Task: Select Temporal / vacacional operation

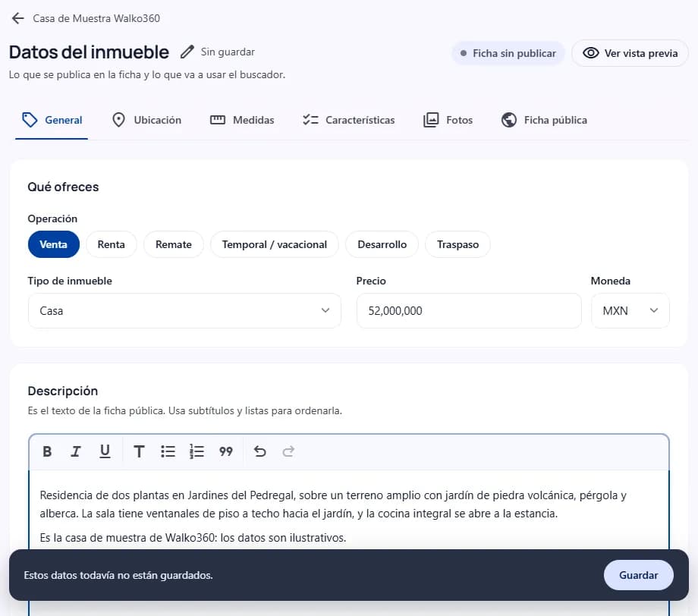Action: click(274, 244)
